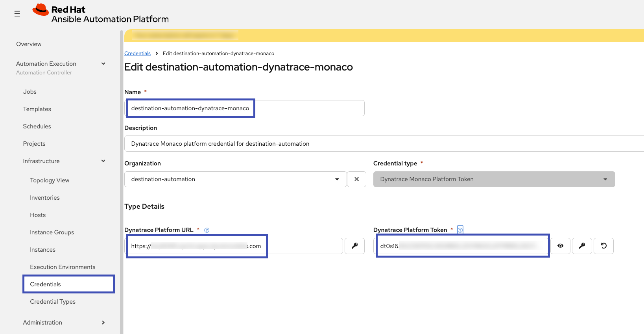Select Credentials in the sidebar
644x334 pixels.
coord(69,284)
